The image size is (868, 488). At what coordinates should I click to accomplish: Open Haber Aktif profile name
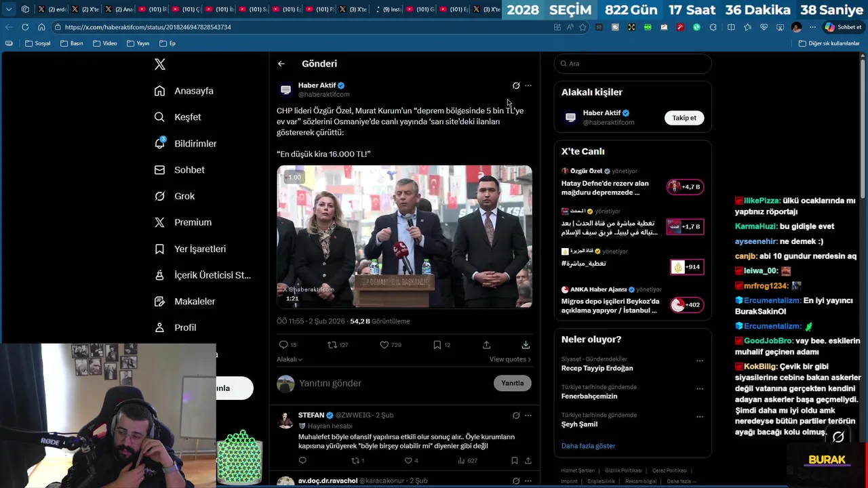pos(317,85)
